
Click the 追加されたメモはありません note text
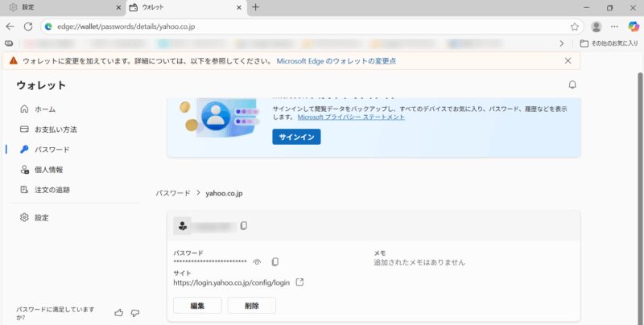(x=419, y=262)
